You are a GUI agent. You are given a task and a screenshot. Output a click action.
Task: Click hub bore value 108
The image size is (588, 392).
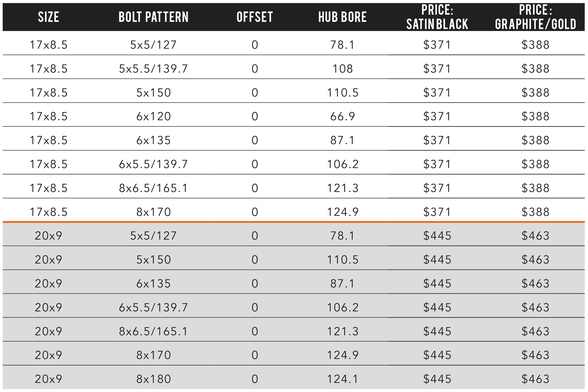(342, 69)
